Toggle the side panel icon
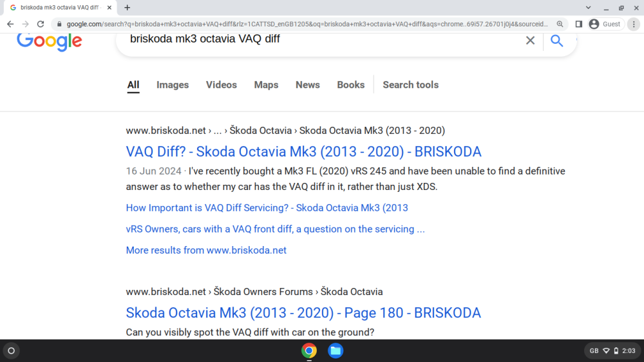644x362 pixels. (579, 24)
